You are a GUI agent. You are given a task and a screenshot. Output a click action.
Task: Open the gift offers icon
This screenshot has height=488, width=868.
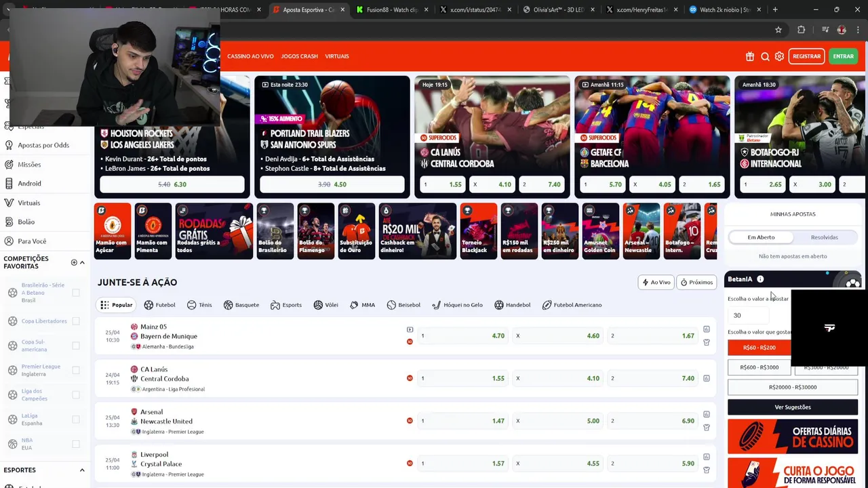[749, 56]
